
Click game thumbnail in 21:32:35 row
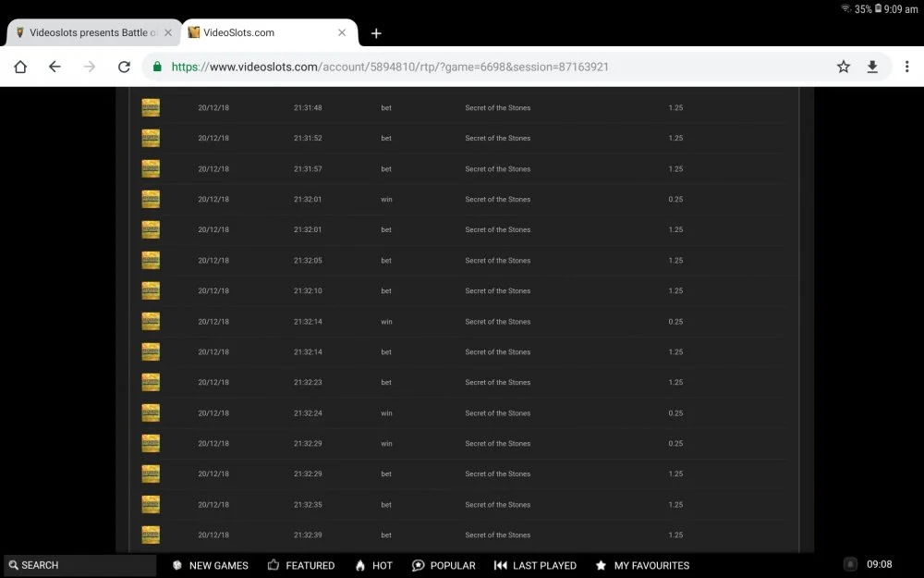pyautogui.click(x=151, y=504)
